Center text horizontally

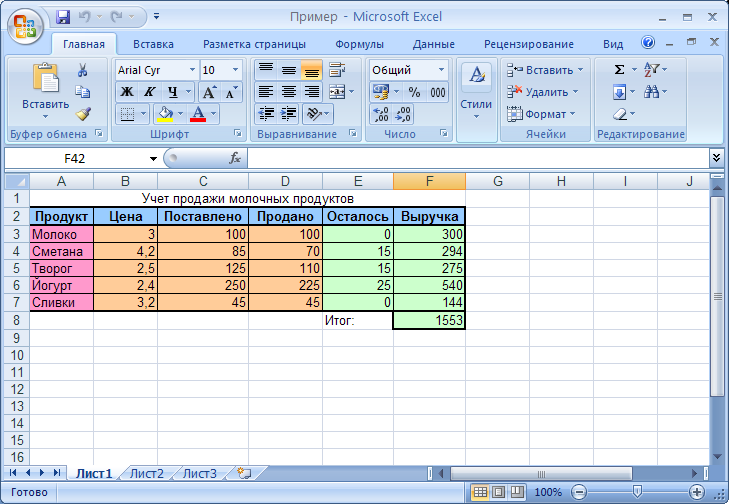click(x=289, y=92)
